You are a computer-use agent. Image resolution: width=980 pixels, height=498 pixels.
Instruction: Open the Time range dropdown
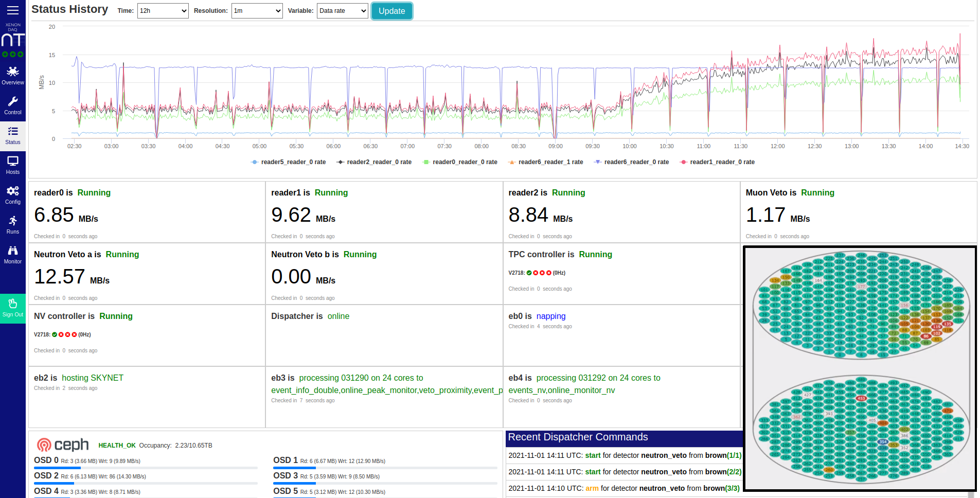point(163,11)
